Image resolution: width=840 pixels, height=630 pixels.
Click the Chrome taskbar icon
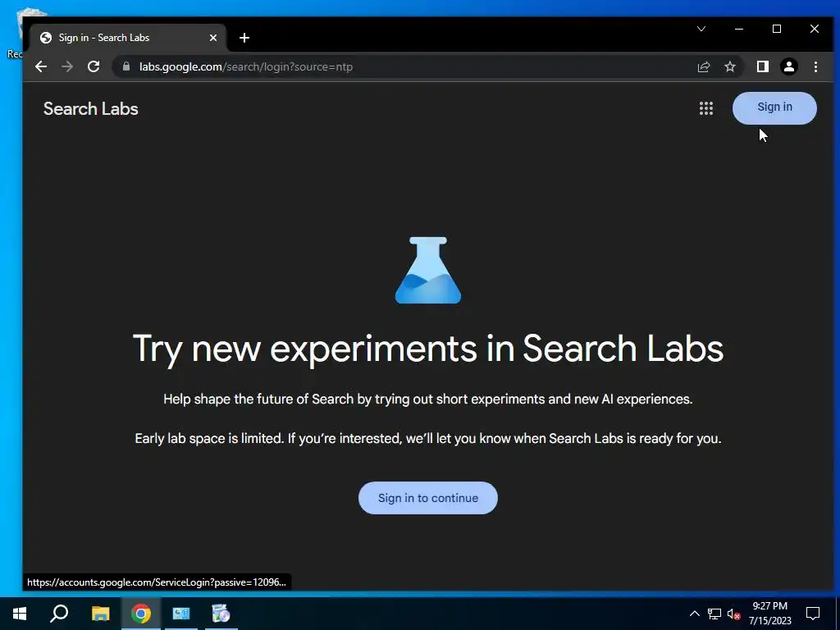click(140, 614)
